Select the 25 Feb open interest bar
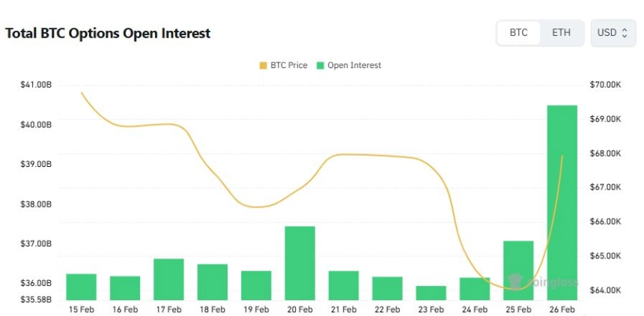The width and height of the screenshot is (644, 316). (x=518, y=270)
